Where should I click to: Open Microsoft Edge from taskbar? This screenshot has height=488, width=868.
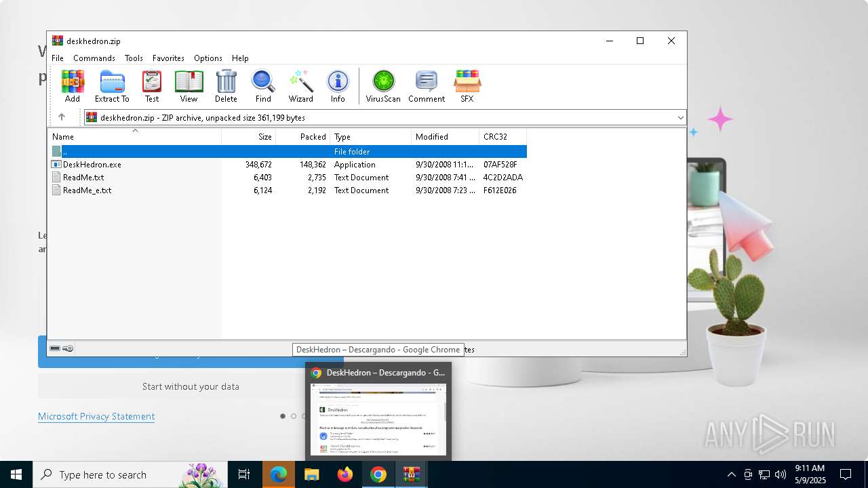click(279, 474)
